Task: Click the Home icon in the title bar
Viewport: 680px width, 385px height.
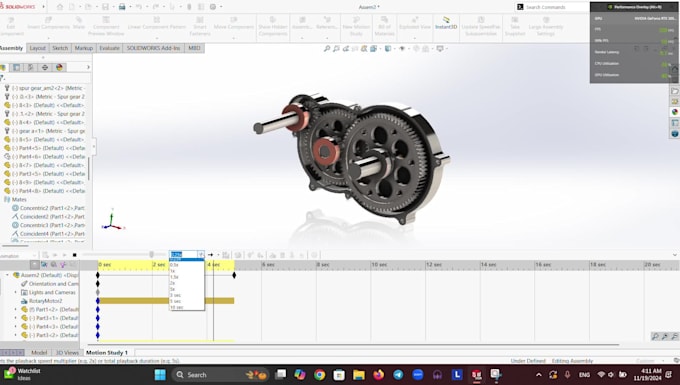Action: 60,7
